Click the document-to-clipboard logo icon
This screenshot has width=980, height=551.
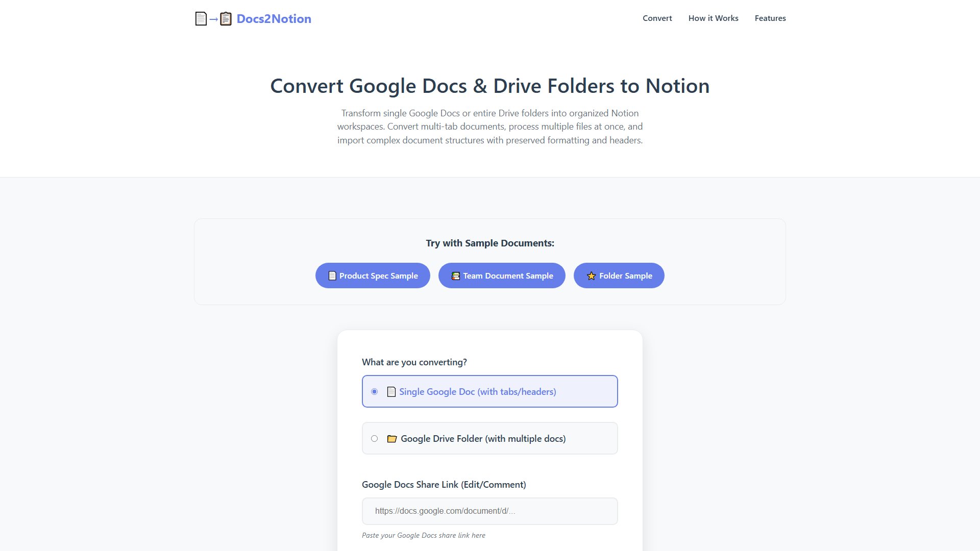(x=213, y=19)
